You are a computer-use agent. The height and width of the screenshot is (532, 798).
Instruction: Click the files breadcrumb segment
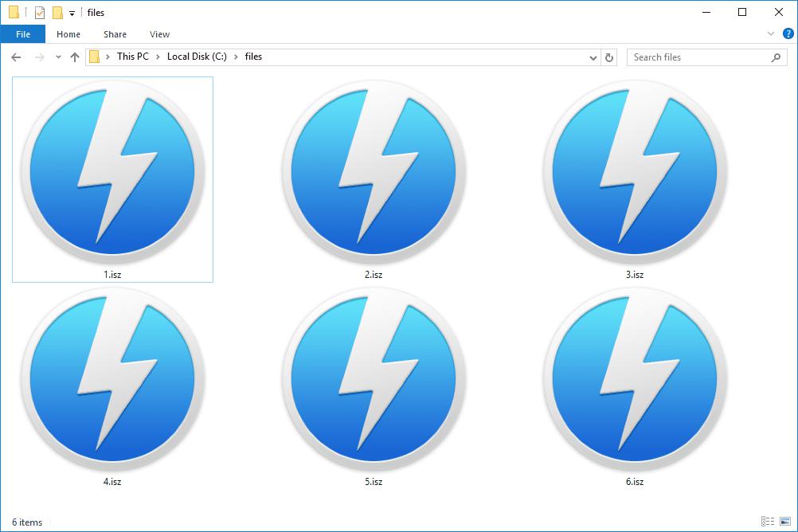(x=253, y=57)
